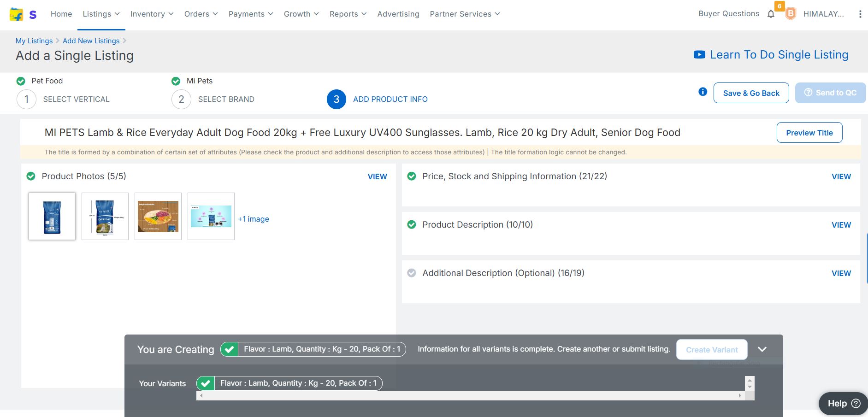Screen dimensions: 868x417
Task: Click variants scrollbar left arrow
Action: (x=201, y=395)
